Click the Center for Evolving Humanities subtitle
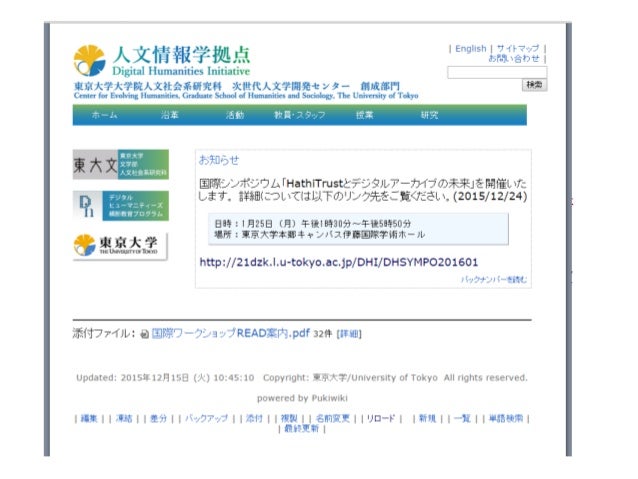The height and width of the screenshot is (479, 638). pyautogui.click(x=246, y=96)
